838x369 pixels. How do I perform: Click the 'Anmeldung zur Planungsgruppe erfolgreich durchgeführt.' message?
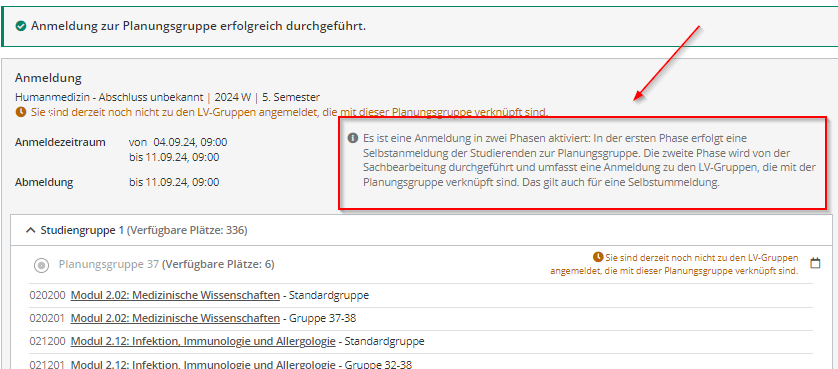[x=199, y=26]
